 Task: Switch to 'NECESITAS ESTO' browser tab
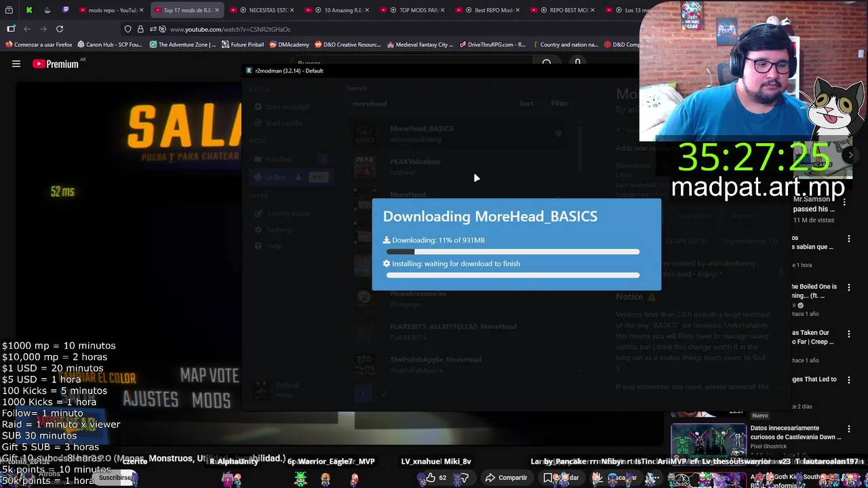point(263,10)
